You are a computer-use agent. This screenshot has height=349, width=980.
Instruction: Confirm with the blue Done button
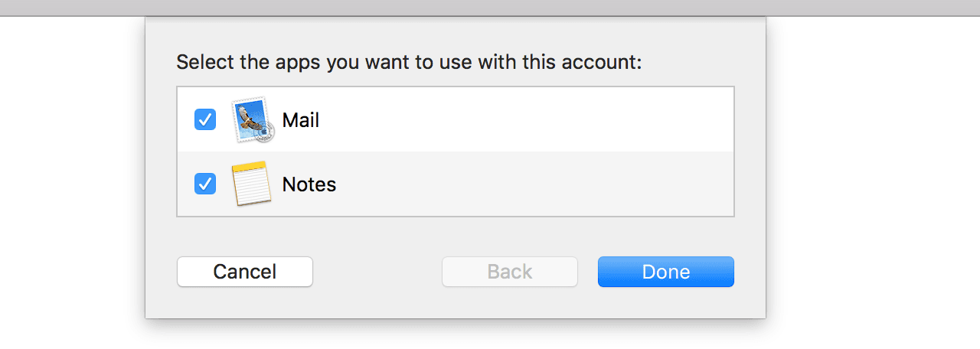pos(665,272)
